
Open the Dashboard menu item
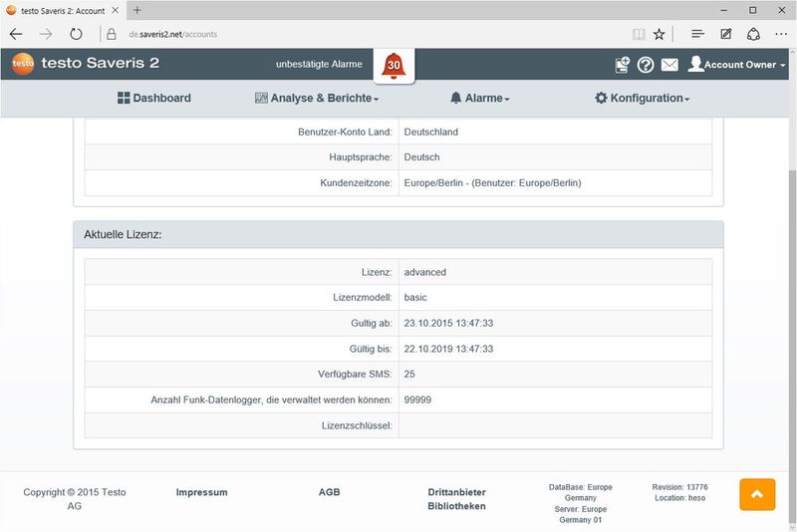(154, 98)
